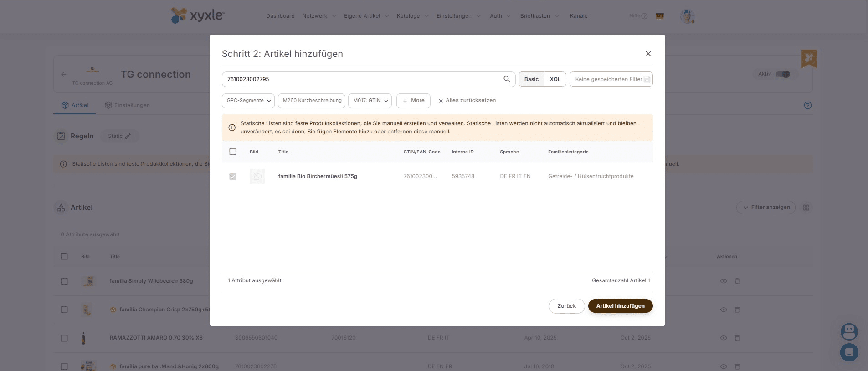Viewport: 868px width, 371px height.
Task: Select XQL search mode
Action: [555, 79]
